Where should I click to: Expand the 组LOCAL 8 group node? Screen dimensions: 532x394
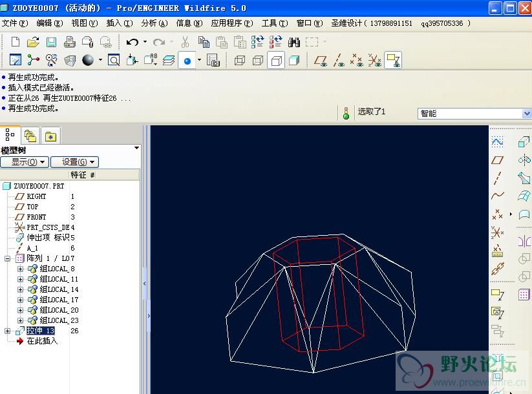(20, 269)
